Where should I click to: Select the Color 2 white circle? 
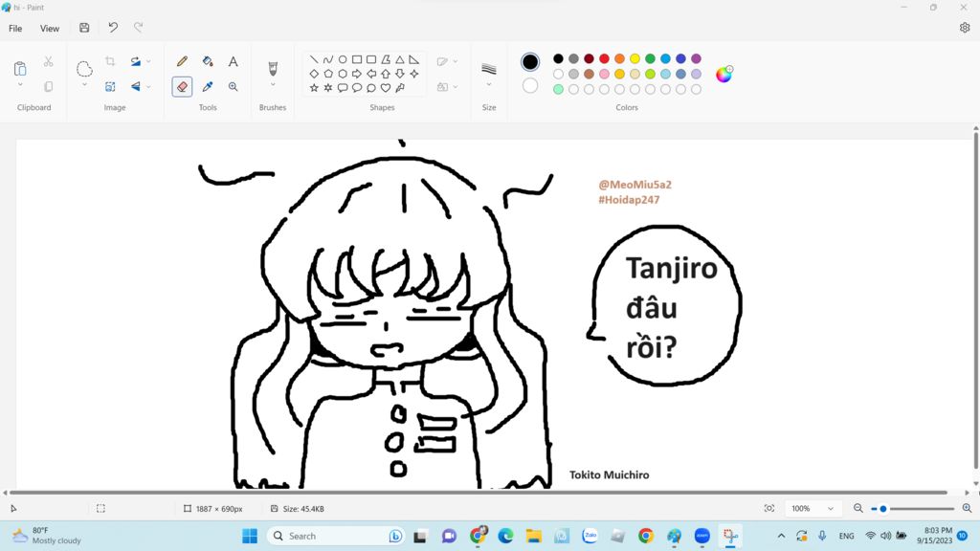[x=530, y=85]
